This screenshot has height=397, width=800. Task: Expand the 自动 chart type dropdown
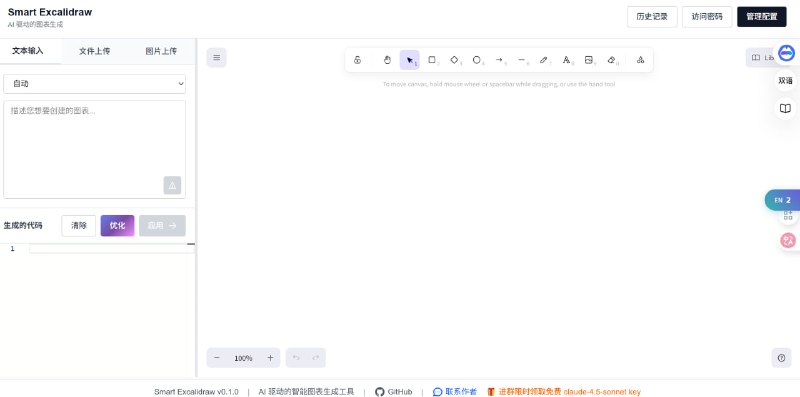pyautogui.click(x=94, y=84)
